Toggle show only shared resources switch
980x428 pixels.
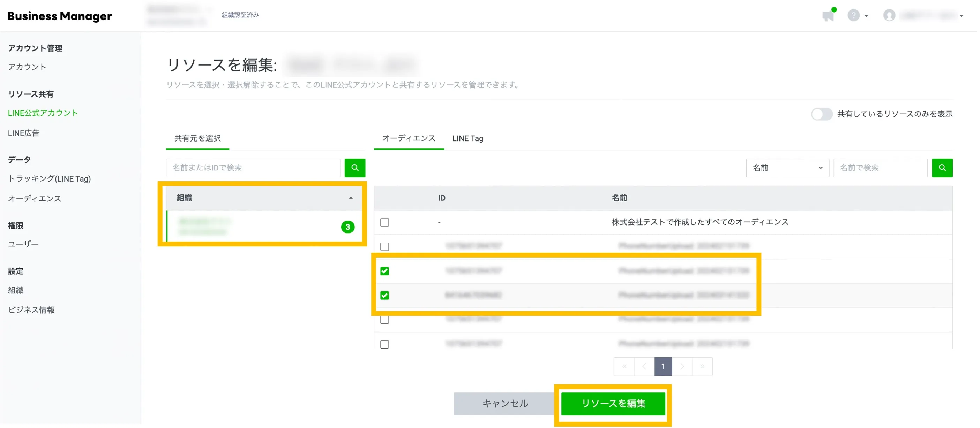(821, 114)
